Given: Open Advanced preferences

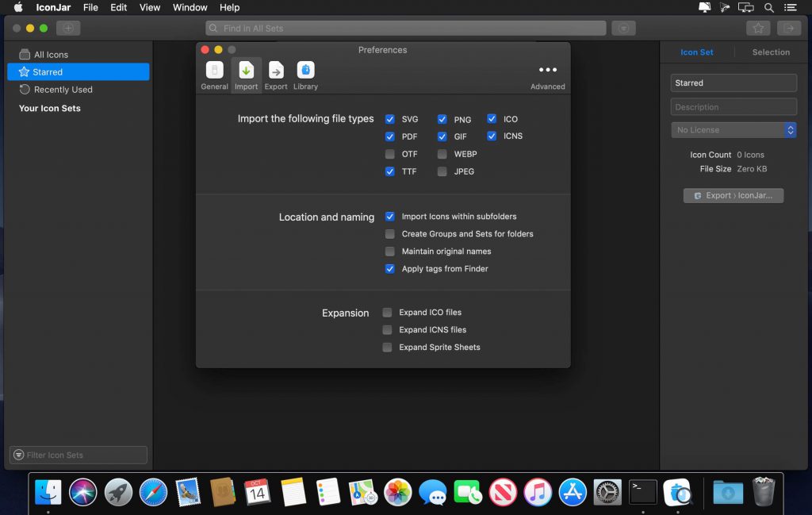Looking at the screenshot, I should point(548,75).
